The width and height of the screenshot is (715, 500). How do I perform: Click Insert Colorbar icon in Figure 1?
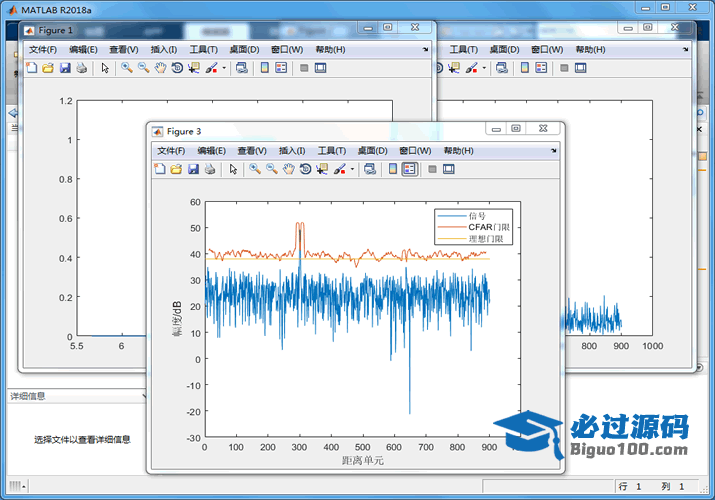264,68
